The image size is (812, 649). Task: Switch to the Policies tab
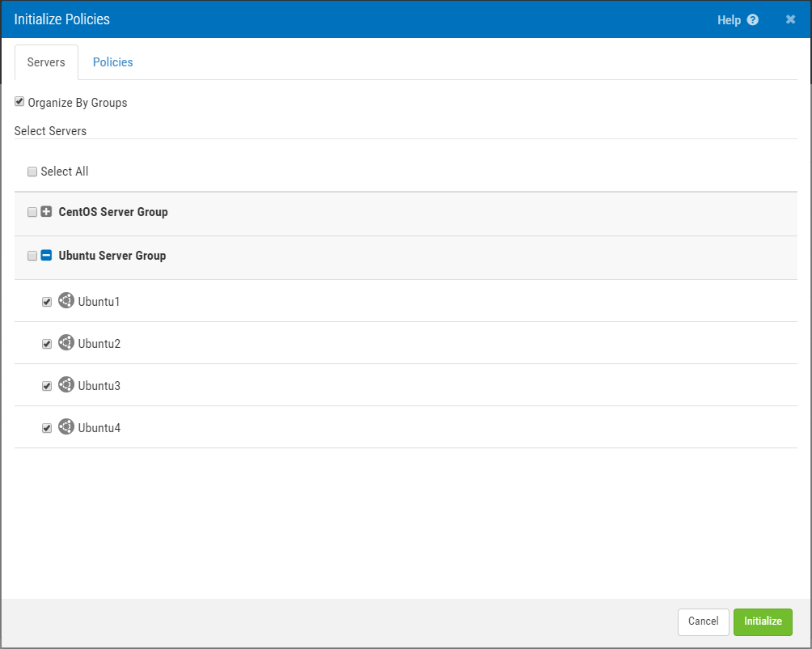113,62
